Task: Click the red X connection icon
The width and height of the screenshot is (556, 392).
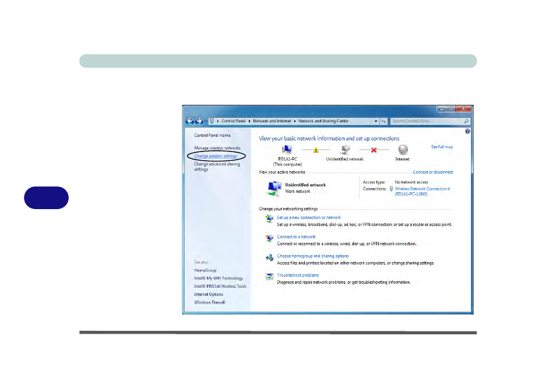Action: pos(374,150)
